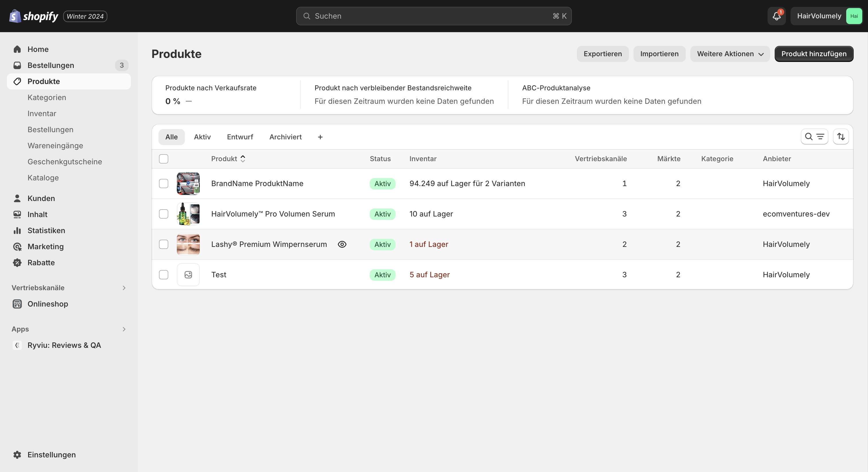Screen dimensions: 868x472
Task: Check the select-all products checkbox
Action: [163, 159]
